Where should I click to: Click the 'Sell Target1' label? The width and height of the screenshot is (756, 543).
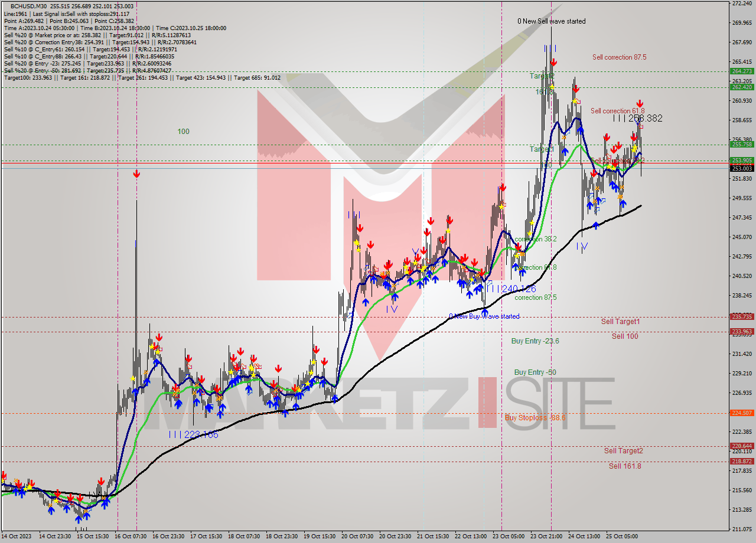621,322
